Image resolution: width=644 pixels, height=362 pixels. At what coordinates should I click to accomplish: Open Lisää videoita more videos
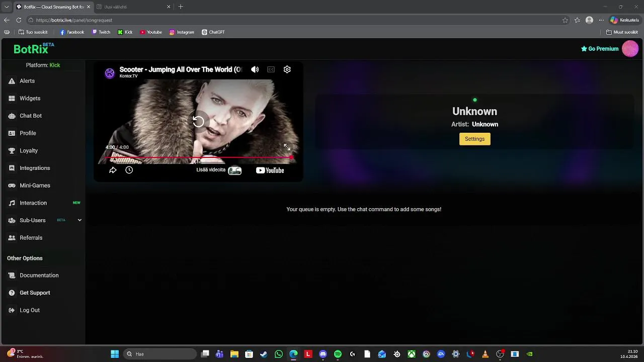[x=219, y=170]
